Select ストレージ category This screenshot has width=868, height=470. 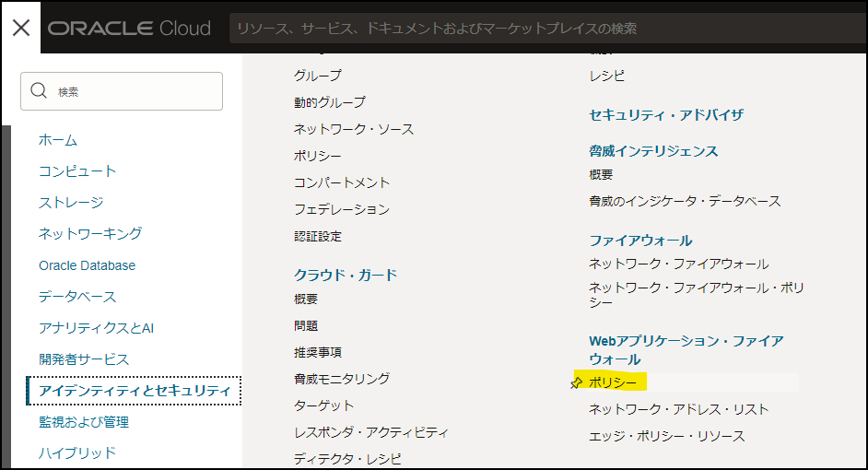pos(71,202)
